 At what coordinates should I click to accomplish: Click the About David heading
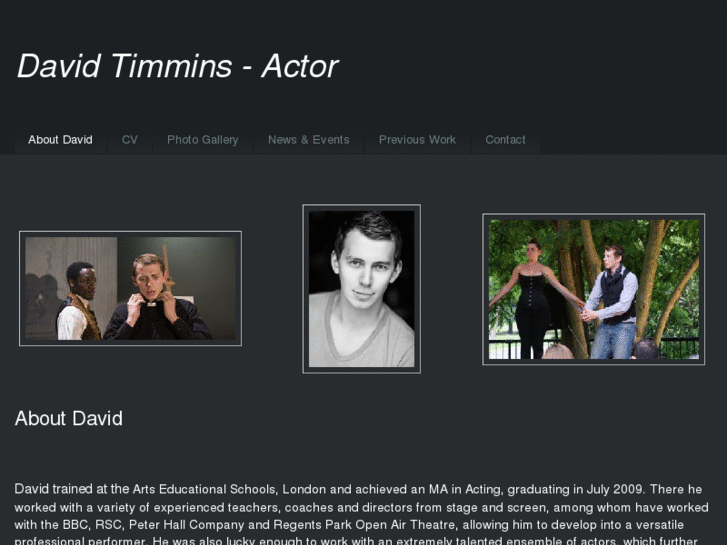(69, 418)
